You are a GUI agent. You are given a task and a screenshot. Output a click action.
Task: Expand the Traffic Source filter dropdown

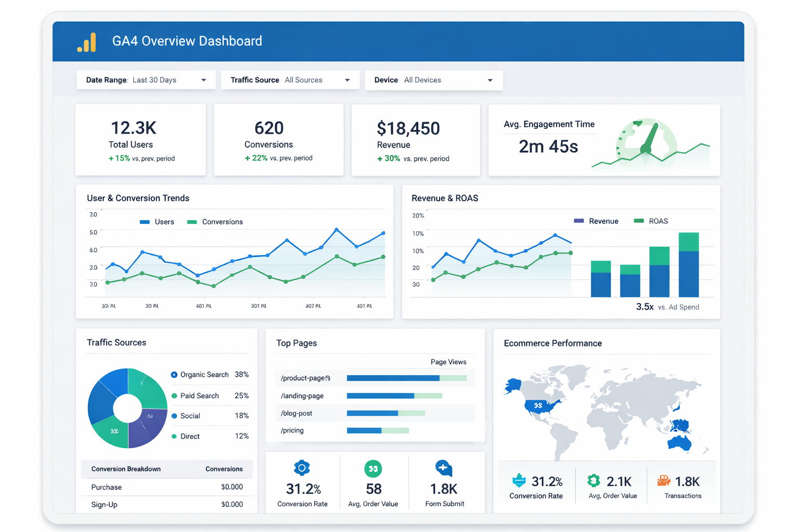point(290,80)
